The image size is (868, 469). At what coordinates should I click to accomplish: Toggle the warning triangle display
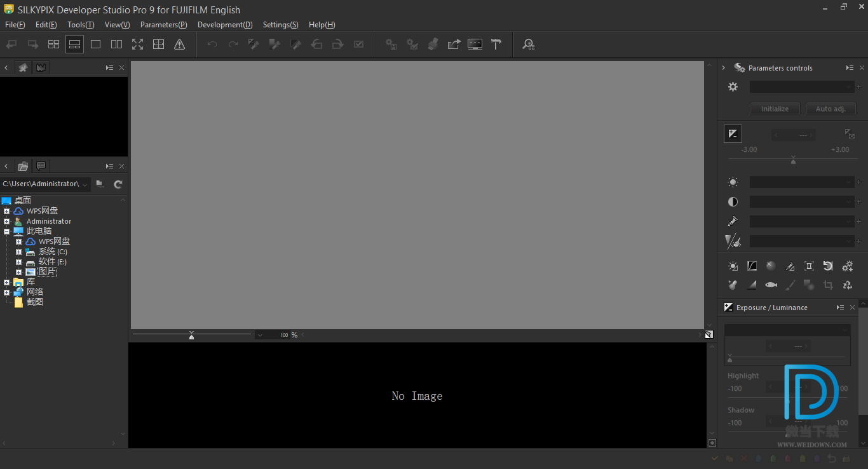point(179,44)
